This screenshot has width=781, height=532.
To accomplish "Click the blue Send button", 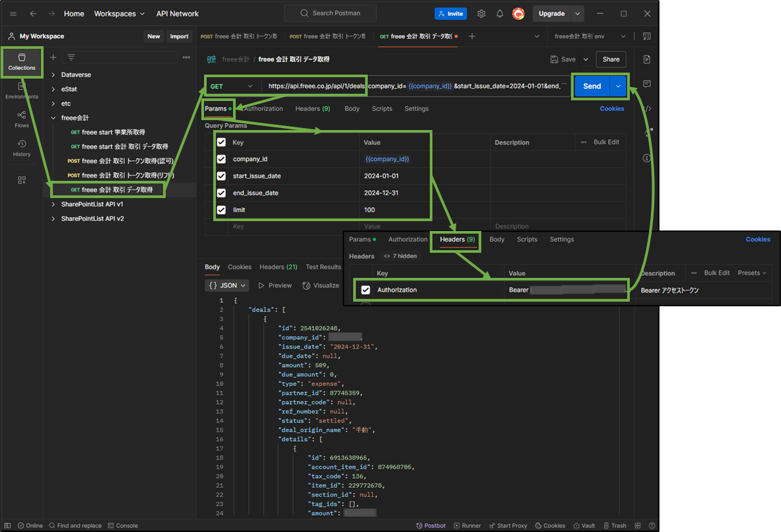I will click(592, 86).
